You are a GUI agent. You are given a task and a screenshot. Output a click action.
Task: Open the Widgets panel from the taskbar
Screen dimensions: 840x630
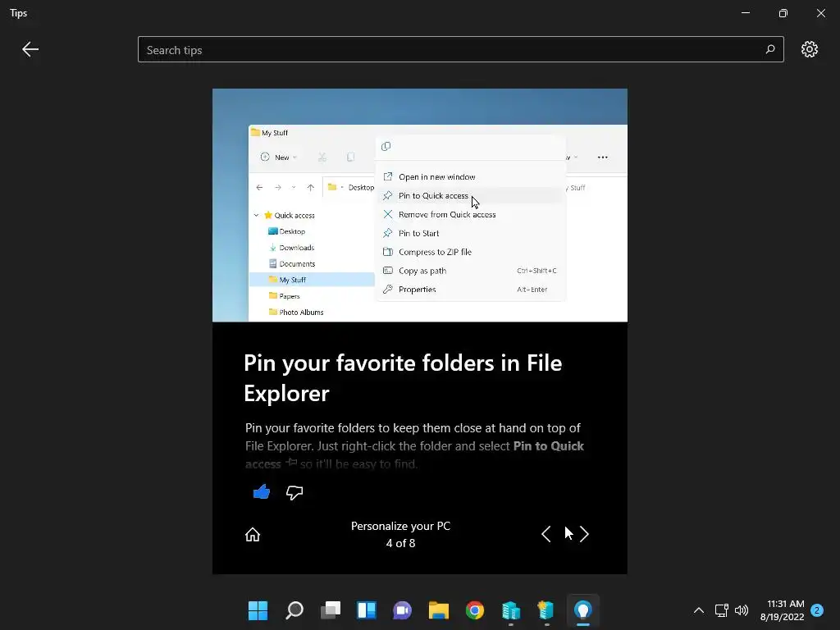click(367, 610)
